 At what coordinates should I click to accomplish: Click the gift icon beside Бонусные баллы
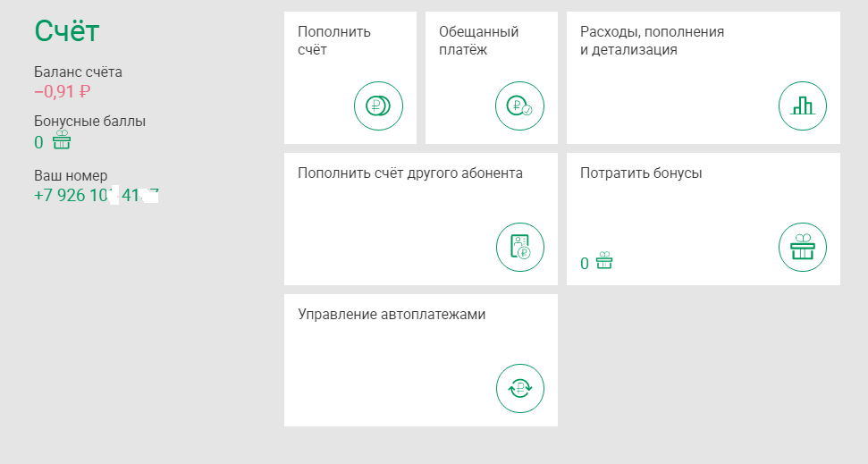click(61, 141)
